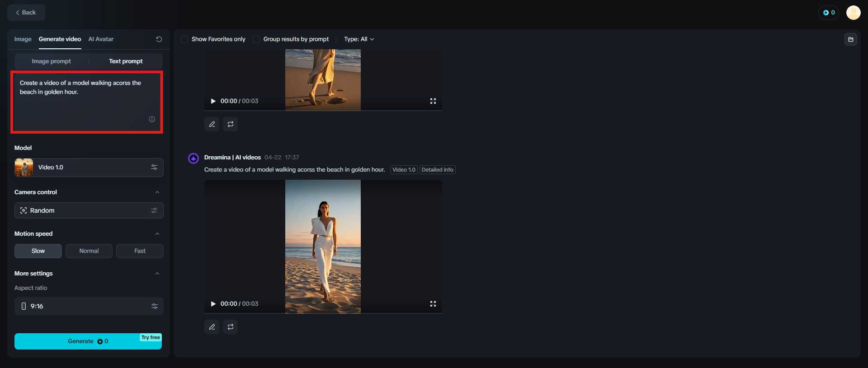The height and width of the screenshot is (368, 868).
Task: Select the Image prompt tab
Action: click(52, 61)
